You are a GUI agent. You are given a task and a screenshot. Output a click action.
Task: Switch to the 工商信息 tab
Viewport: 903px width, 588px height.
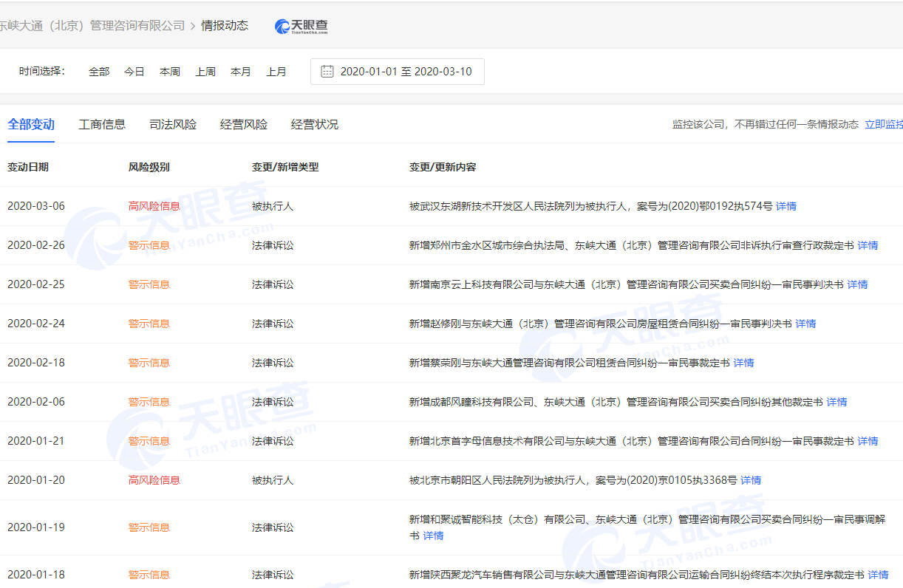[x=102, y=124]
